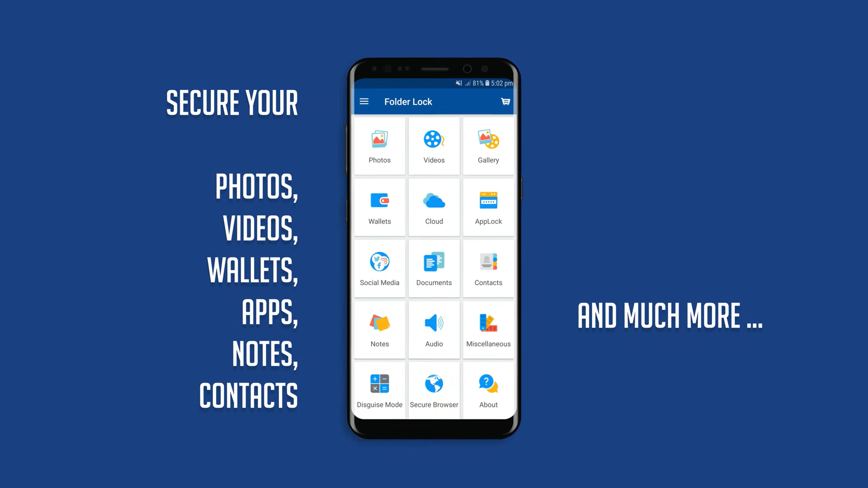Open the Cloud storage section

434,206
